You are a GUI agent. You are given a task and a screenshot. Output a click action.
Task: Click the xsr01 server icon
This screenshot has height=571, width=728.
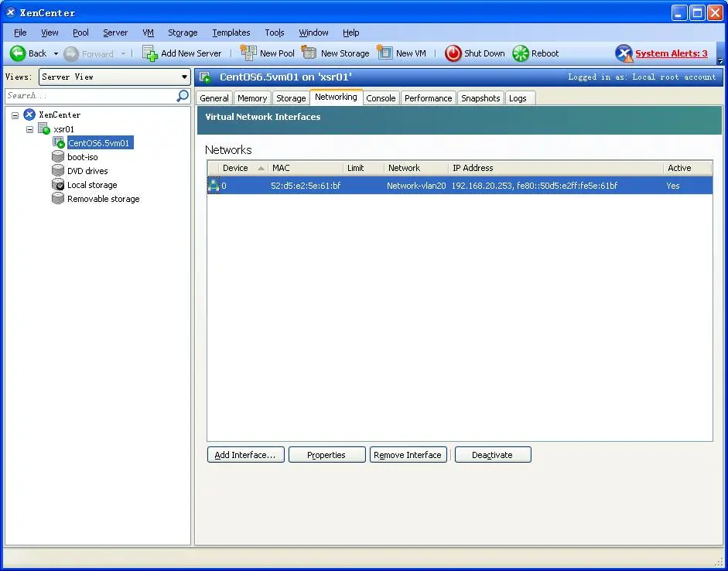[x=43, y=128]
